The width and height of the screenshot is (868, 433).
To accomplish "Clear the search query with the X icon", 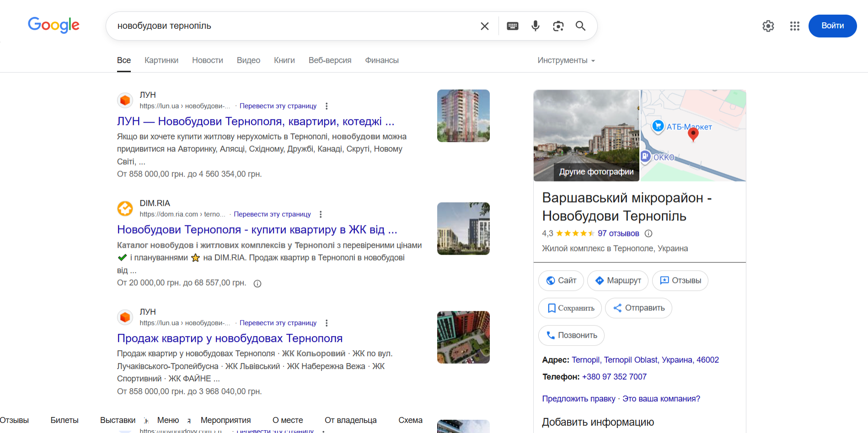I will [x=485, y=26].
